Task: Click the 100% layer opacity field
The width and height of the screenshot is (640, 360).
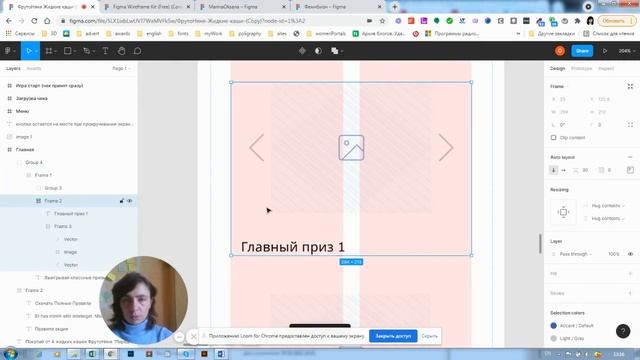Action: coord(613,254)
